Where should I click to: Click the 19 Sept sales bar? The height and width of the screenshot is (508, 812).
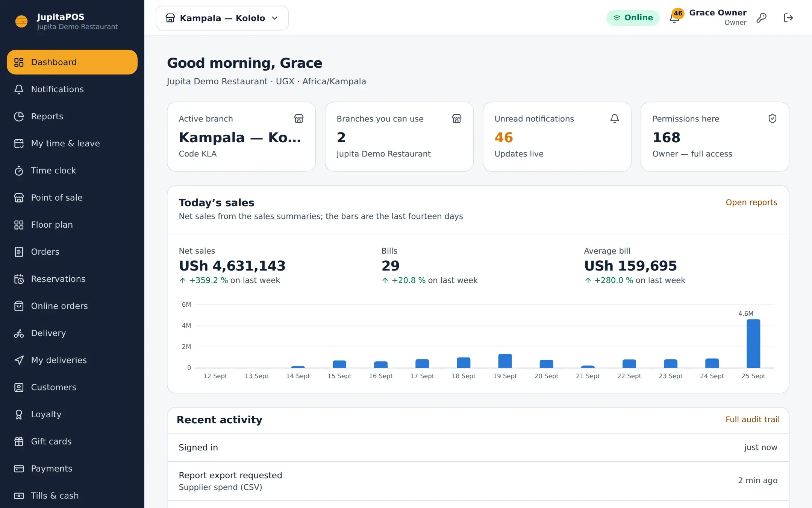[505, 361]
